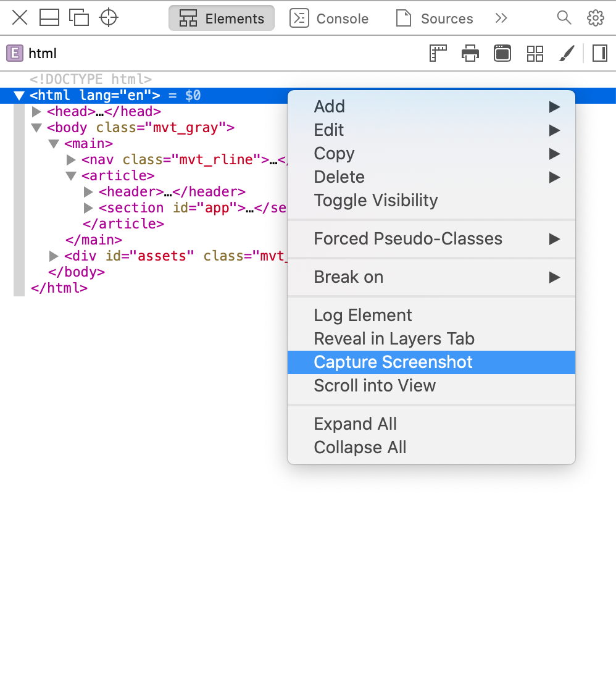Open the Add submenu
The image size is (616, 694).
click(x=431, y=107)
